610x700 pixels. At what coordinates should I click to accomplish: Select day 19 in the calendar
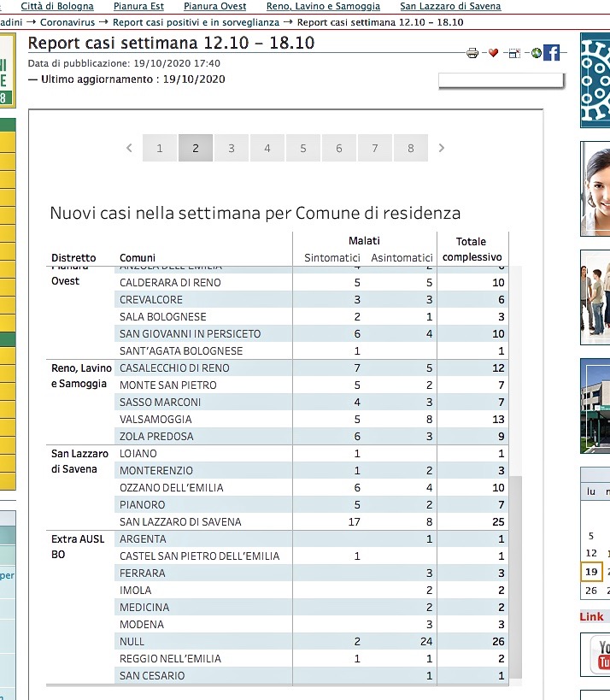[x=591, y=572]
